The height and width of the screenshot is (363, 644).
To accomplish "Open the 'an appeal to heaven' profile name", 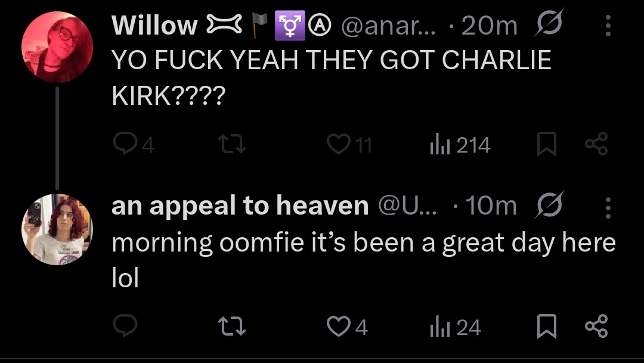I will tap(240, 206).
